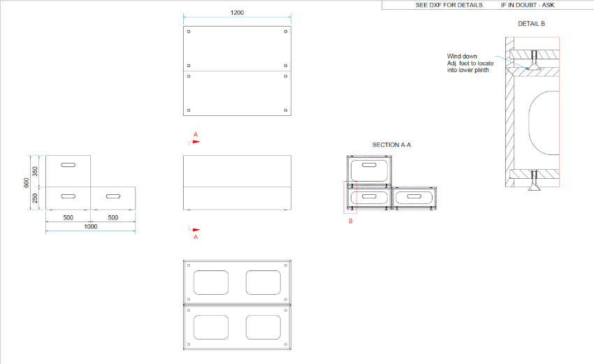
Task: Select the red B detail marker label
Action: pos(351,221)
